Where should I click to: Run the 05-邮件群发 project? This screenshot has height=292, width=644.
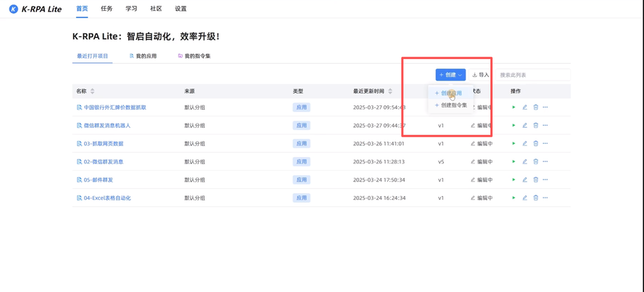tap(514, 180)
